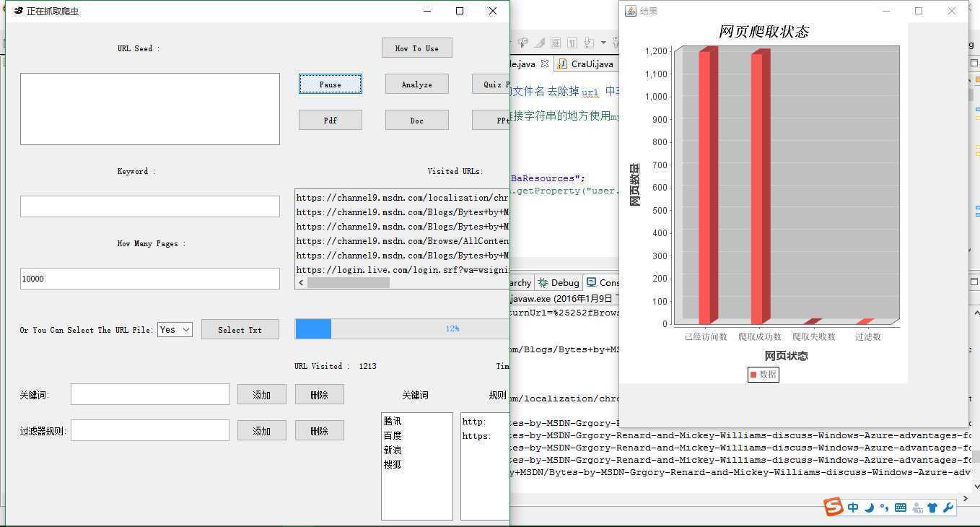Click the How Many Pages field showing 10000
The image size is (980, 527).
pyautogui.click(x=150, y=279)
